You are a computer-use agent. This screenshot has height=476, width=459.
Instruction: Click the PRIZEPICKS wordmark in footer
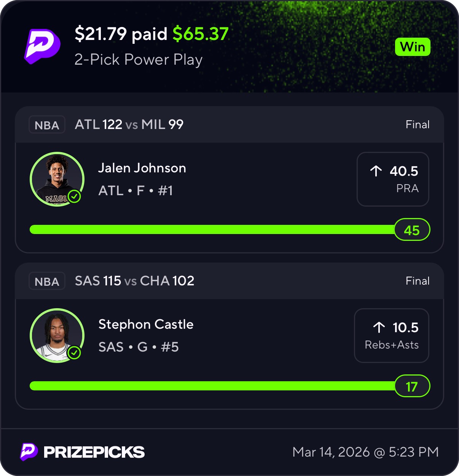(x=94, y=452)
